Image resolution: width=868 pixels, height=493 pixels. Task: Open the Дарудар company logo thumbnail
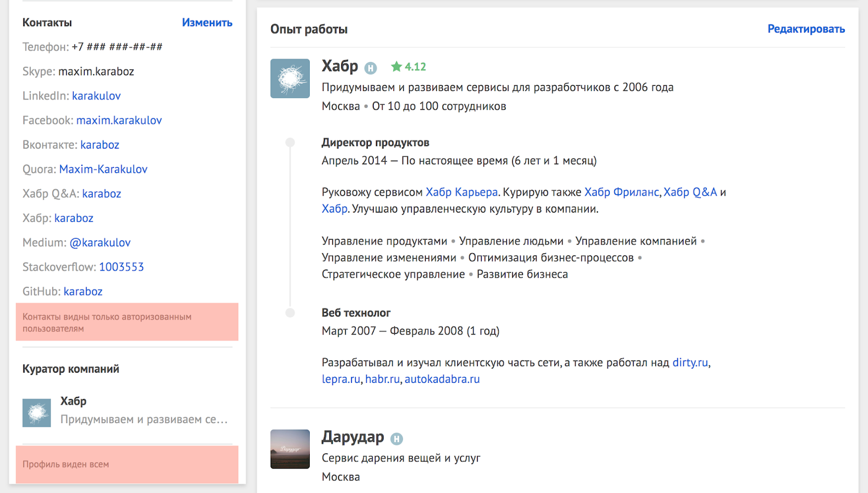point(290,449)
